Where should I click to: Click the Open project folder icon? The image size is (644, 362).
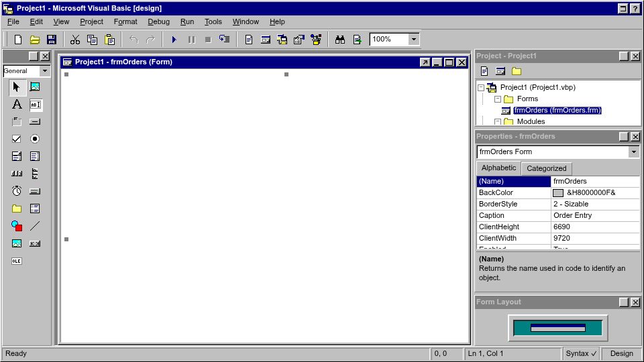pyautogui.click(x=35, y=40)
